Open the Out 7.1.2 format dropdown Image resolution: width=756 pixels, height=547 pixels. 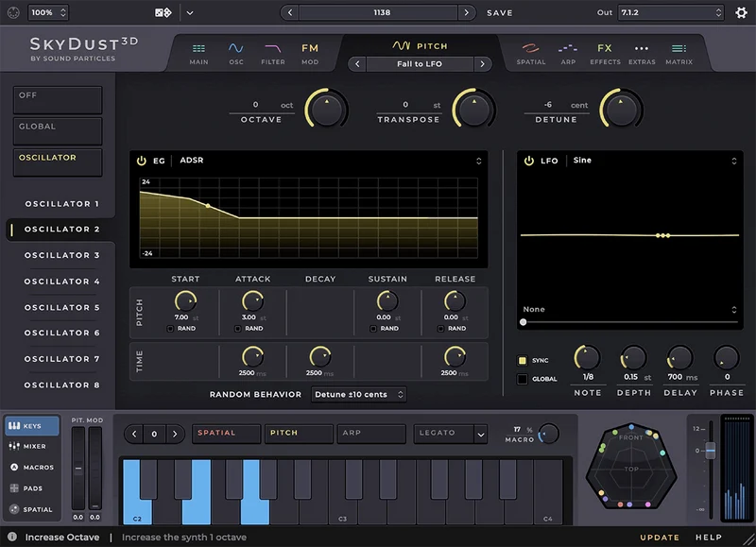click(x=671, y=12)
